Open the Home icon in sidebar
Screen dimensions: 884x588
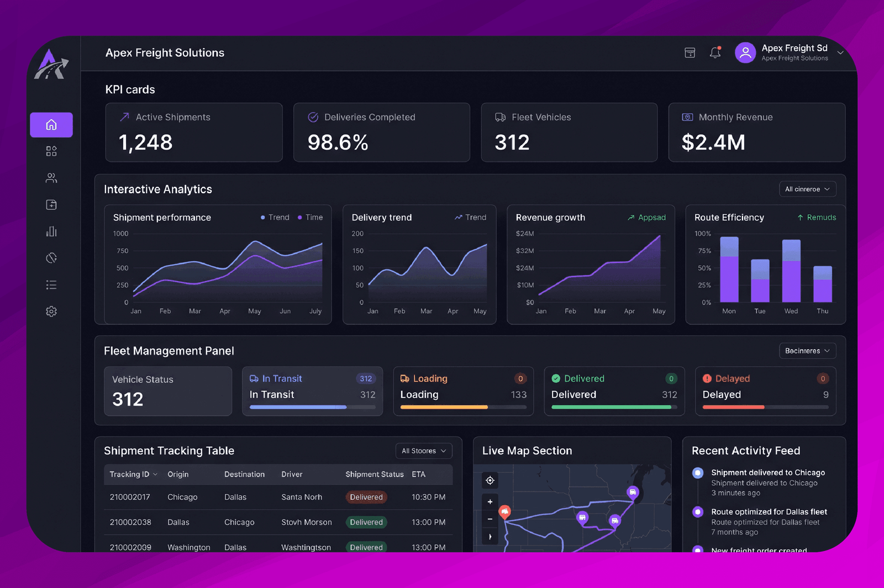51,125
